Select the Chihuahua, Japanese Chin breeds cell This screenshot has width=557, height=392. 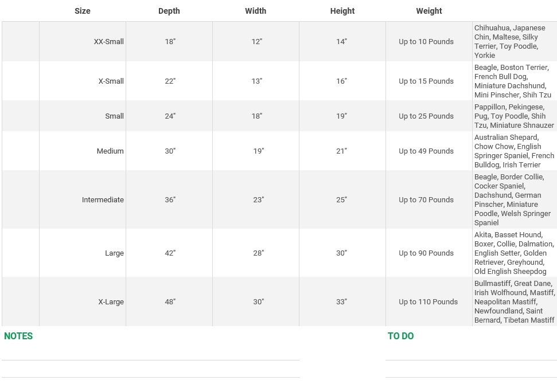tap(514, 42)
